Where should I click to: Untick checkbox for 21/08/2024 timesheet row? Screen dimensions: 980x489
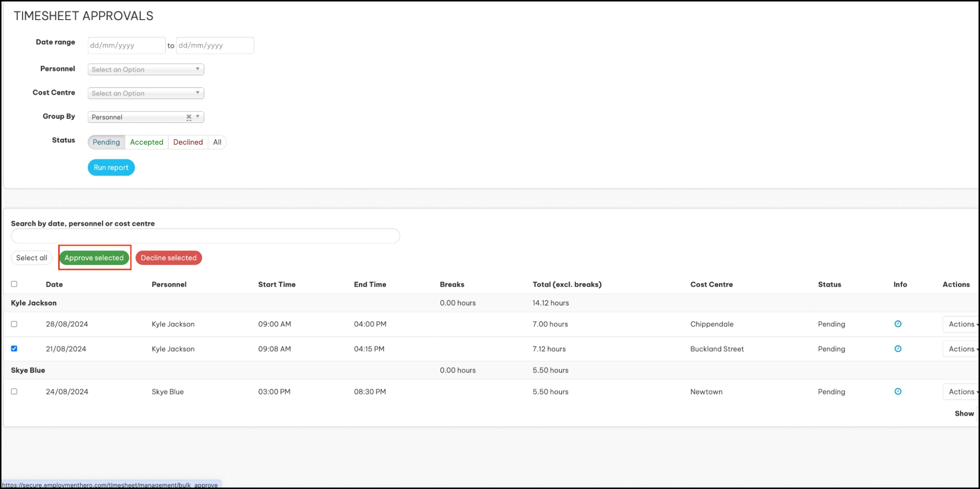point(14,349)
